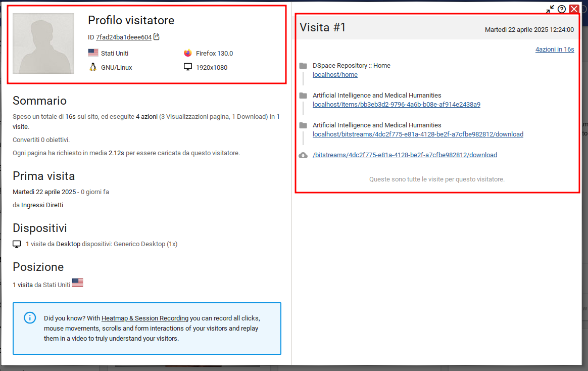The image size is (588, 371).
Task: Click the Firefox 130.0 browser icon
Action: (188, 53)
